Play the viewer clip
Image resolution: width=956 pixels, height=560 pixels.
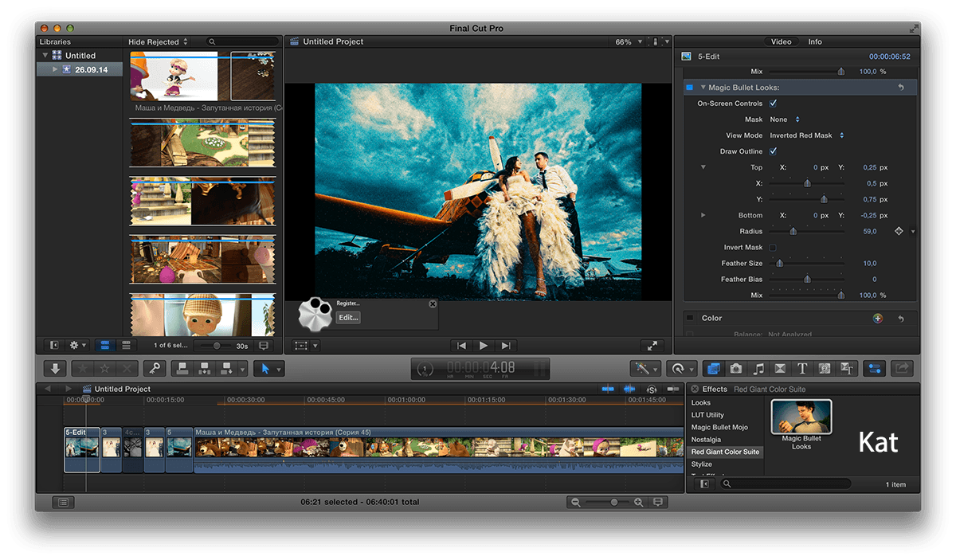point(483,346)
